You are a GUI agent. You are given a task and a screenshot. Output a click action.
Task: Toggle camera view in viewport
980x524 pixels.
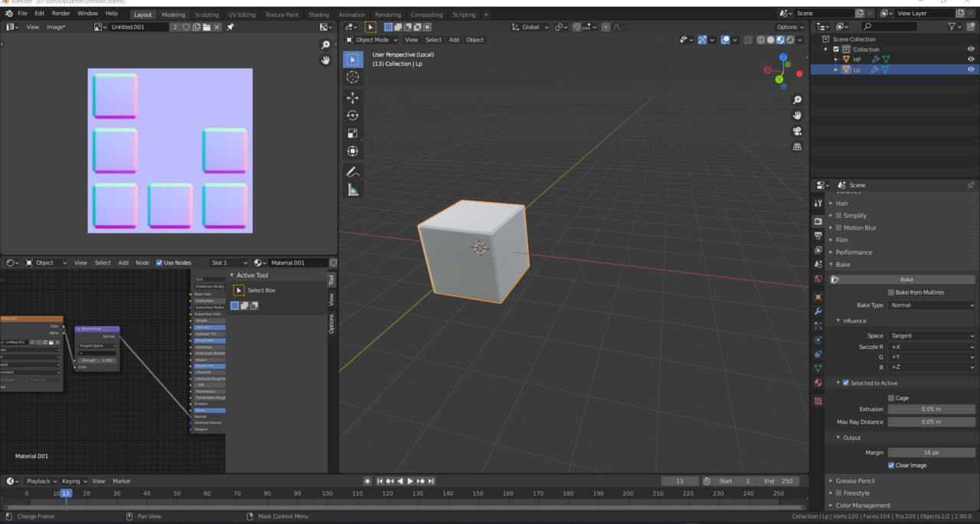(x=797, y=131)
